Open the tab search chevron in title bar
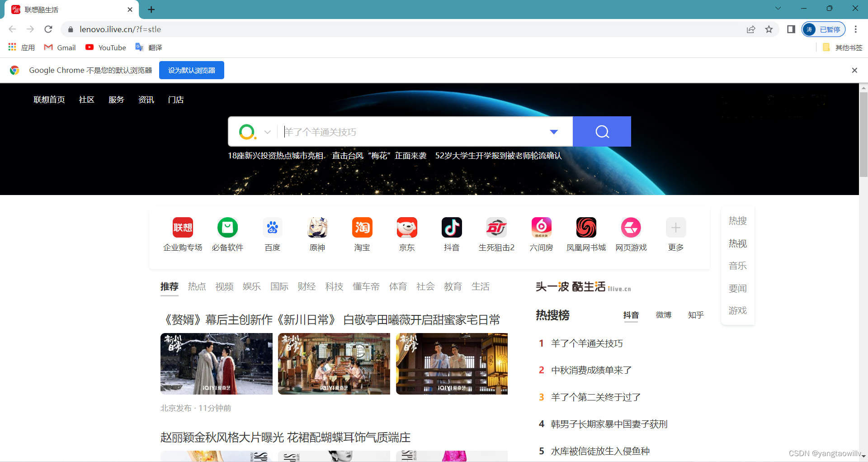This screenshot has width=868, height=462. 778,8
